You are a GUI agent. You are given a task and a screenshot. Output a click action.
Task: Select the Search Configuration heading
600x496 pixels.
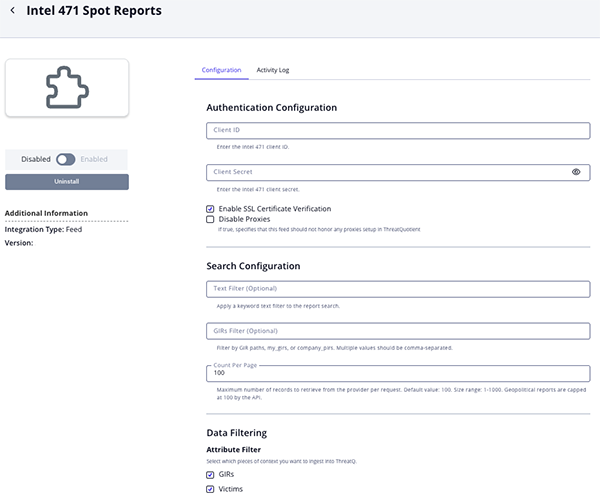point(253,266)
